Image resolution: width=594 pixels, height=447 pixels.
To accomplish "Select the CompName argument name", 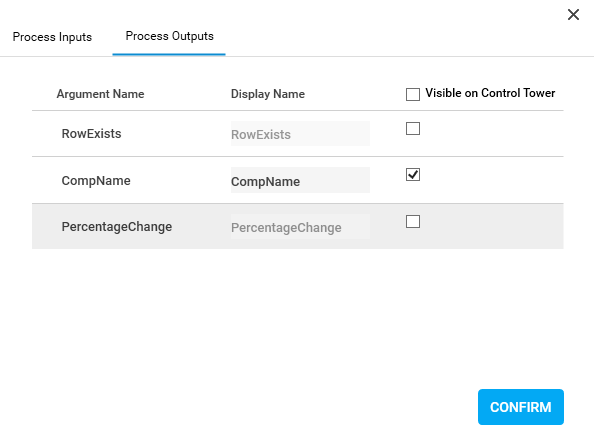I will tap(96, 181).
